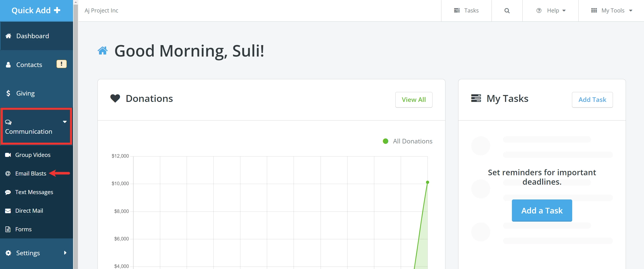This screenshot has height=269, width=644.
Task: Open Forms in sidebar
Action: point(37,229)
